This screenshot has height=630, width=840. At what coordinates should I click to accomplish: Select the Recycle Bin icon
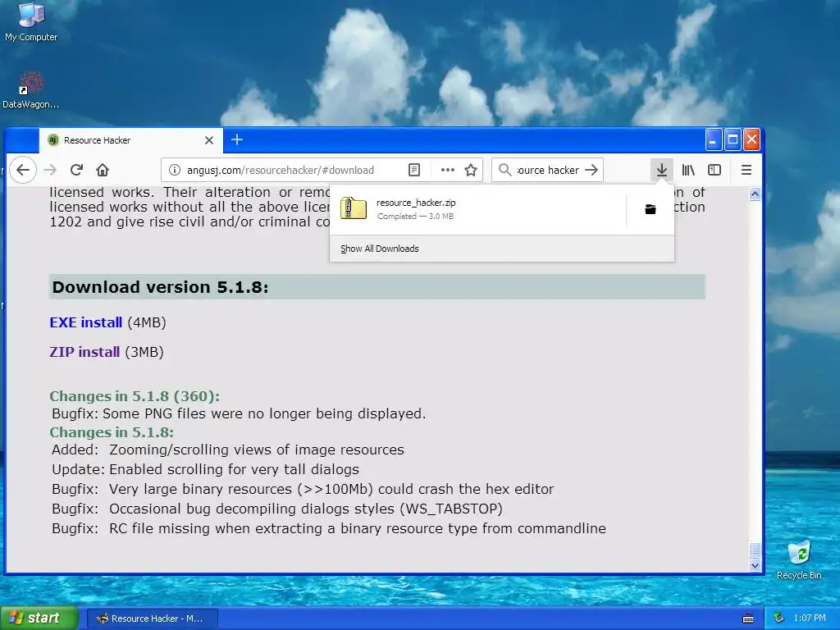799,560
